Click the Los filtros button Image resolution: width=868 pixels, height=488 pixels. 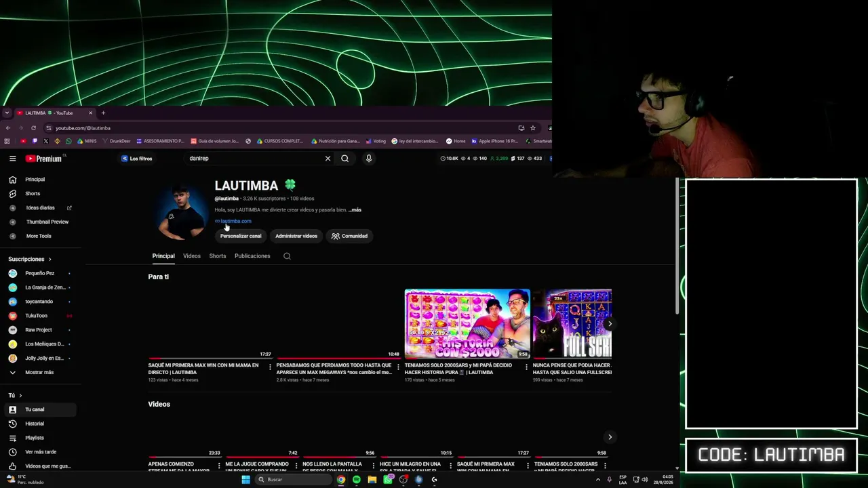pos(137,159)
